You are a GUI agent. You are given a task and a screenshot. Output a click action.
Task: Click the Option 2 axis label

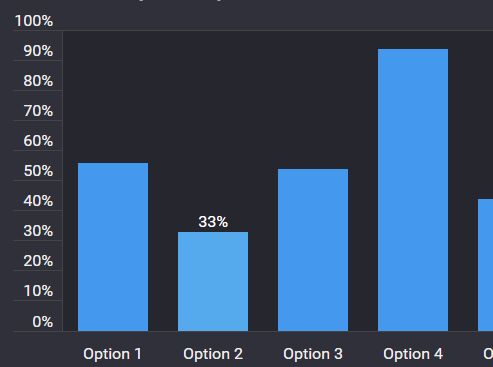point(213,354)
